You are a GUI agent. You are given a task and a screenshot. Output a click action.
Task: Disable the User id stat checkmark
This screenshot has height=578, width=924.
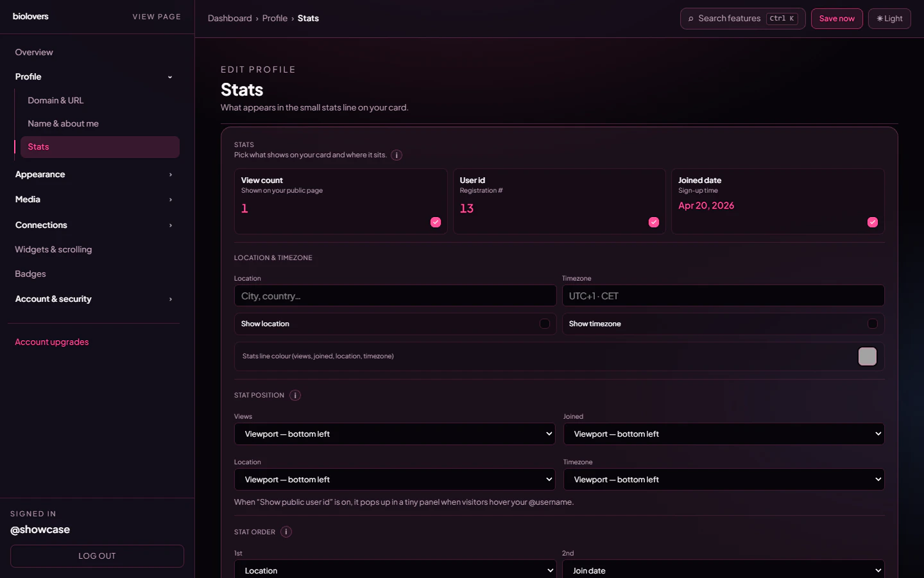tap(654, 222)
